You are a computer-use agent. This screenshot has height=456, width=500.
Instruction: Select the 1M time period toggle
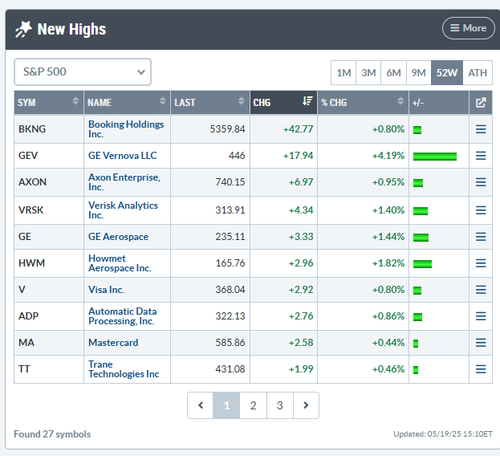tap(344, 72)
